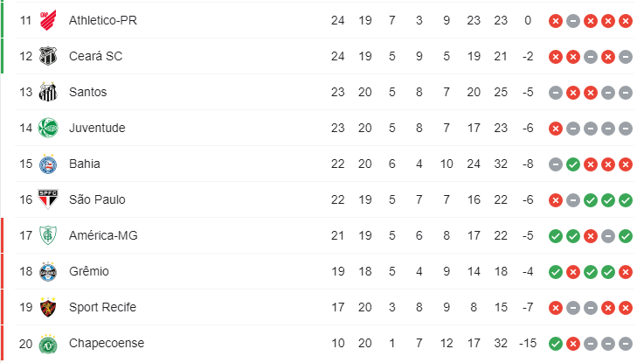The width and height of the screenshot is (644, 363).
Task: Click the Sport Recife lion crest
Action: coord(48,307)
